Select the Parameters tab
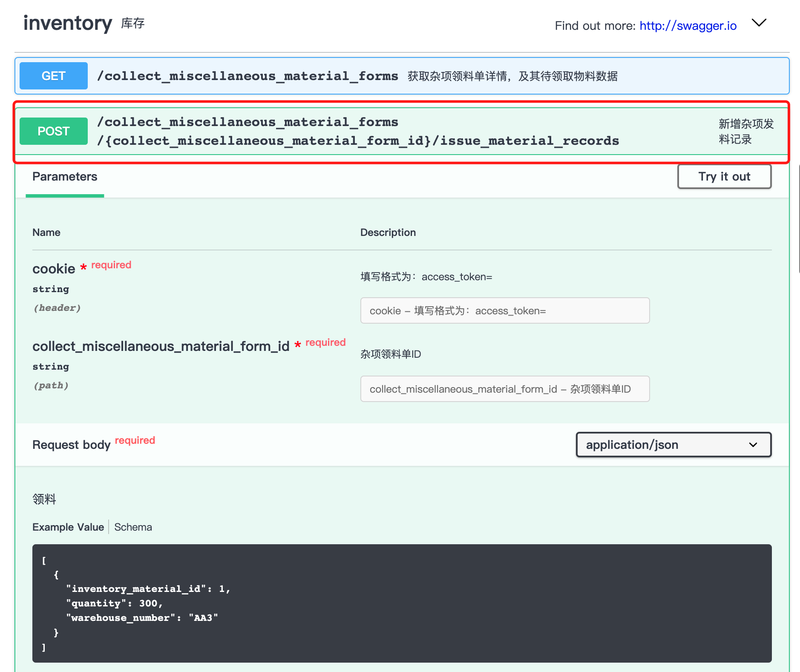 click(x=65, y=177)
